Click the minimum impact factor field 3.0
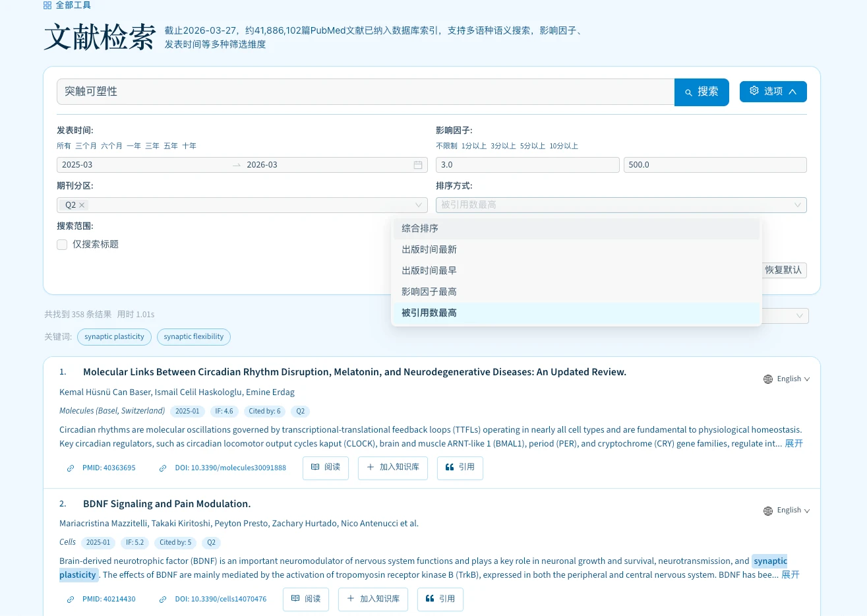867x616 pixels. (x=527, y=165)
